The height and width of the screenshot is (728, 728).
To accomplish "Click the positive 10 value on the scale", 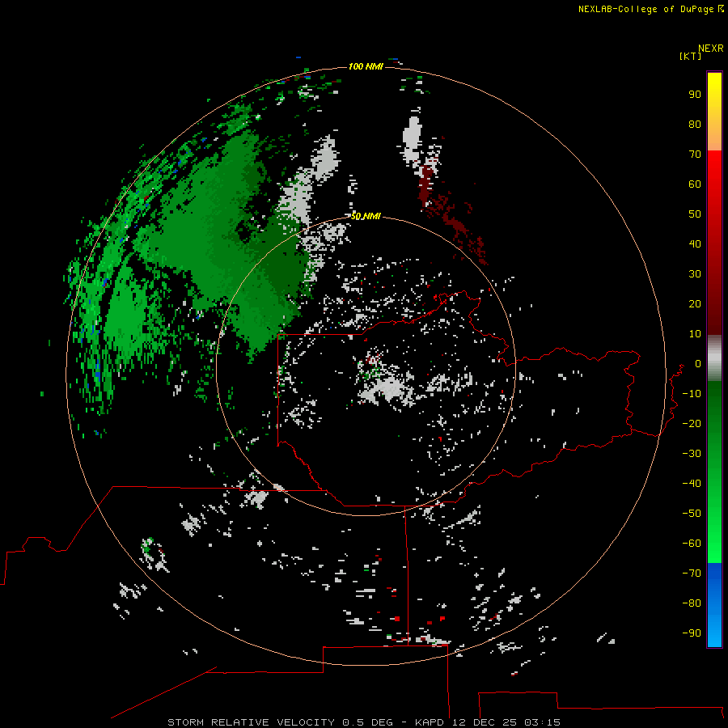I will [695, 334].
